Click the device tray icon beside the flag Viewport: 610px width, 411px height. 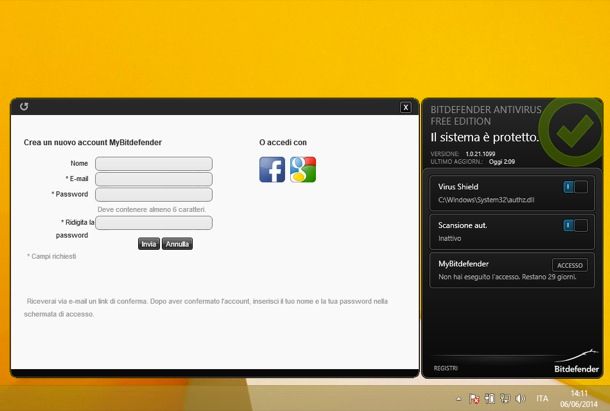(489, 399)
